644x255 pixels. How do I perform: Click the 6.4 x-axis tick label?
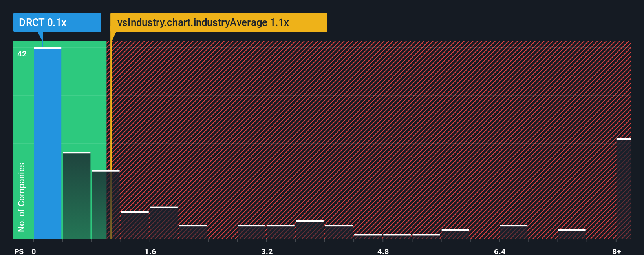(x=500, y=251)
